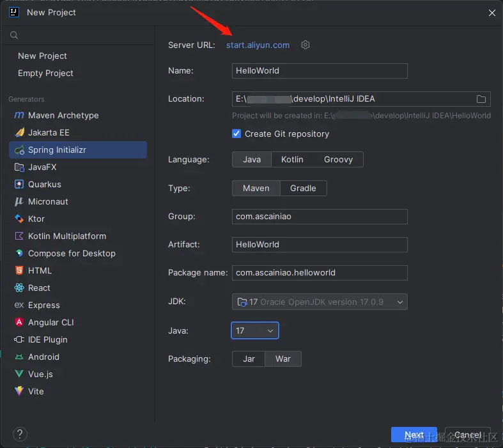Choose the IDE Plugin icon
The width and height of the screenshot is (503, 448).
click(x=19, y=339)
